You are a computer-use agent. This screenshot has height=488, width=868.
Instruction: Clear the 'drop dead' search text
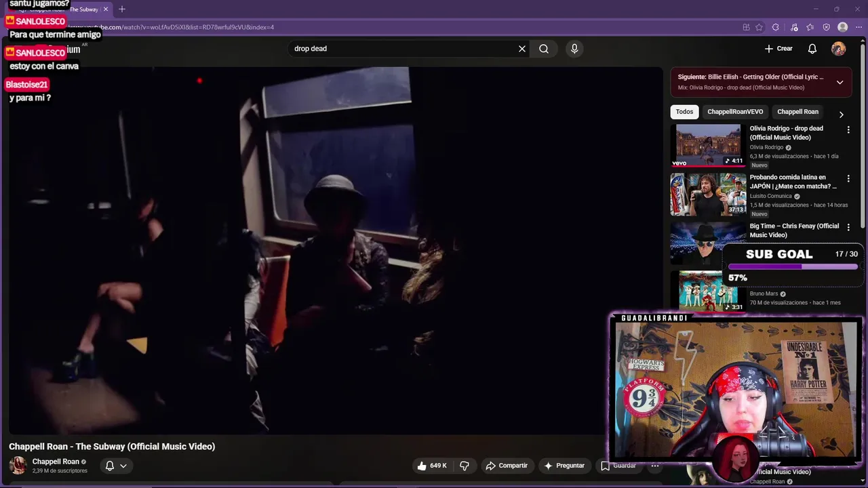pos(522,49)
